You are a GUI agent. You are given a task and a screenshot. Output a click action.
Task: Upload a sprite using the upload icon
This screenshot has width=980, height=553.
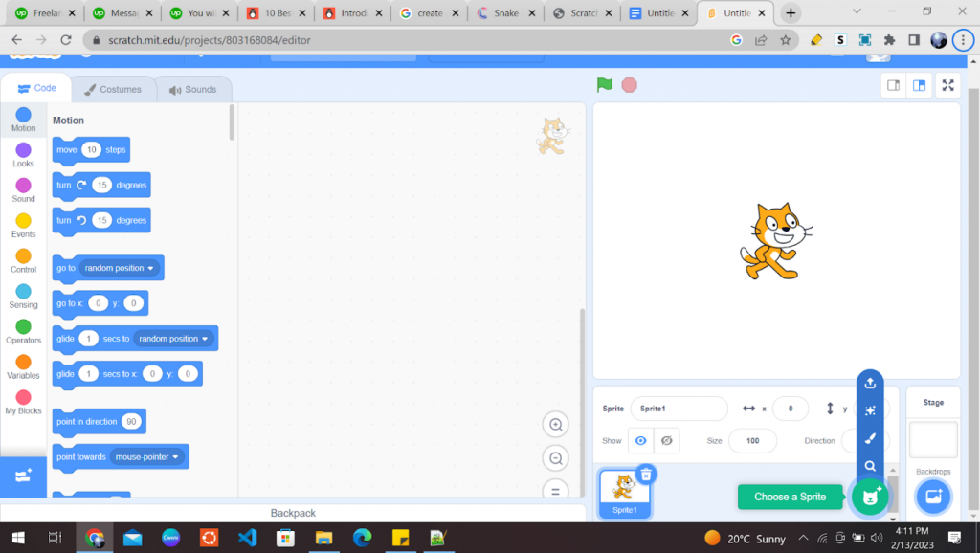(870, 382)
